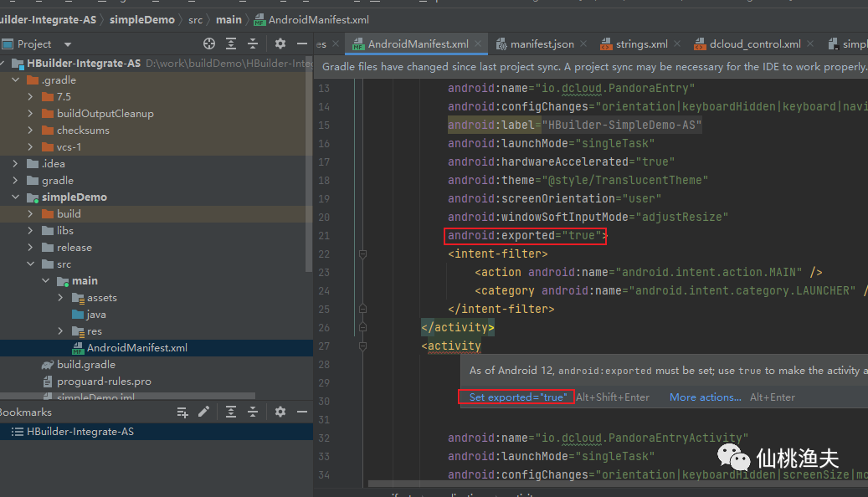Close the strings.xml tab
Viewport: 868px width, 497px height.
676,44
